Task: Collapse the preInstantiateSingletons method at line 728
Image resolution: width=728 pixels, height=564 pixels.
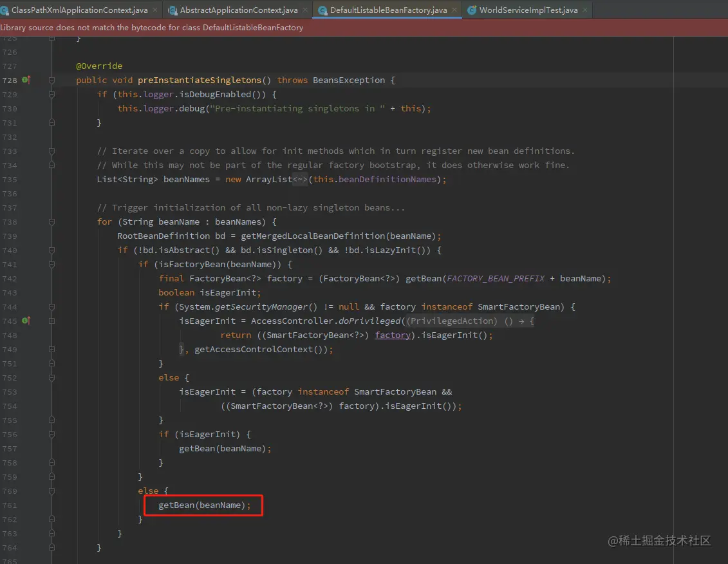Action: [x=51, y=80]
